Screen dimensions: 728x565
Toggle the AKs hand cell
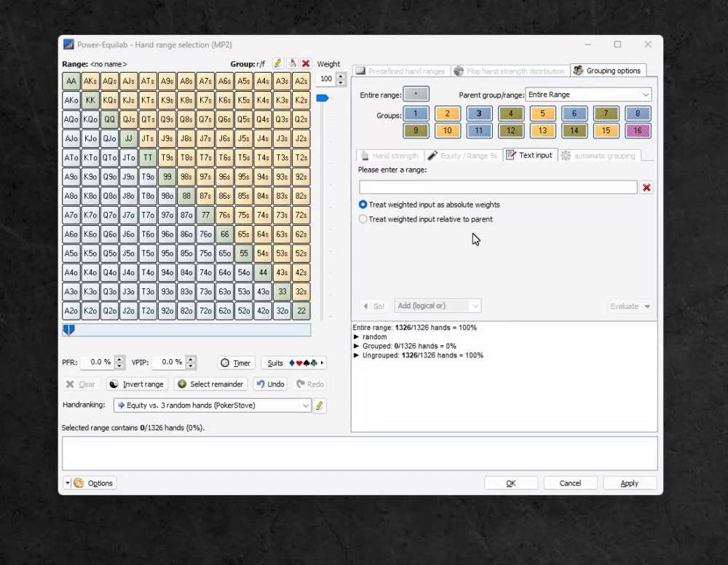(x=90, y=82)
